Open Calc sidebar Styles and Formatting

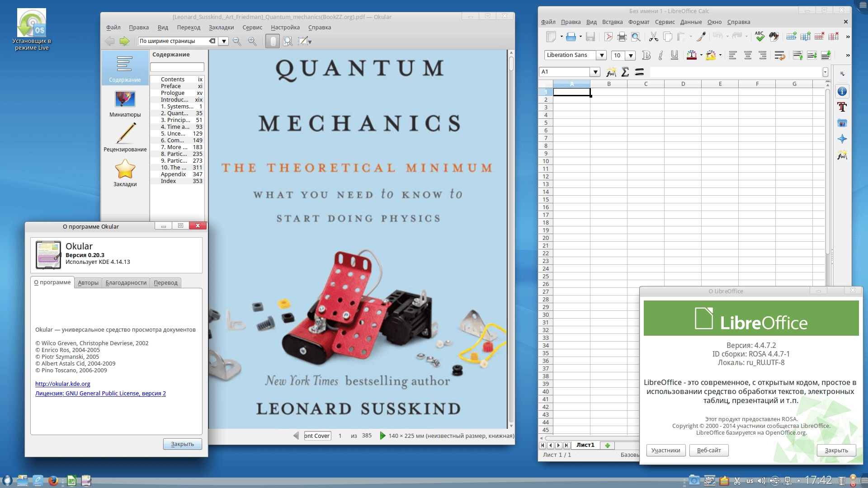[842, 107]
